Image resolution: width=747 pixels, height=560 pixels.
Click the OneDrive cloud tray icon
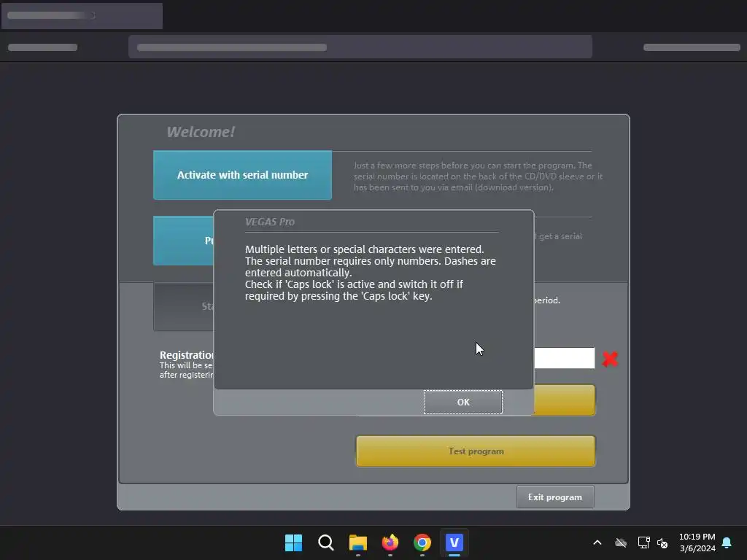click(620, 542)
